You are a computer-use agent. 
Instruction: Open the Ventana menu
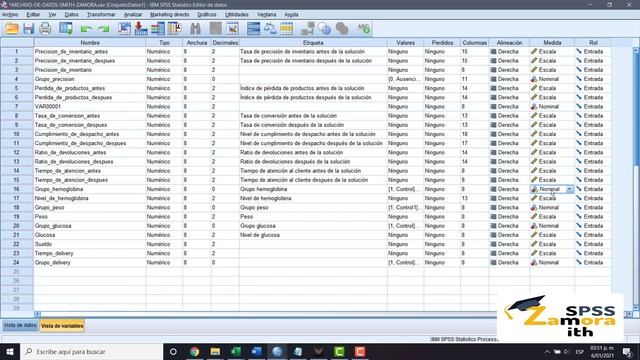click(267, 15)
